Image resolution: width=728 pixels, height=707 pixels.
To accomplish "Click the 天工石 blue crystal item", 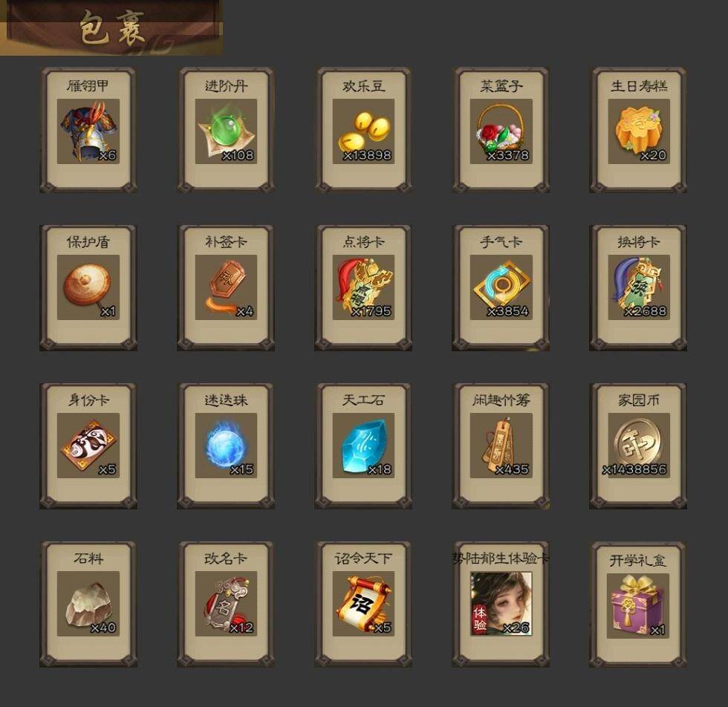I will coord(363,446).
